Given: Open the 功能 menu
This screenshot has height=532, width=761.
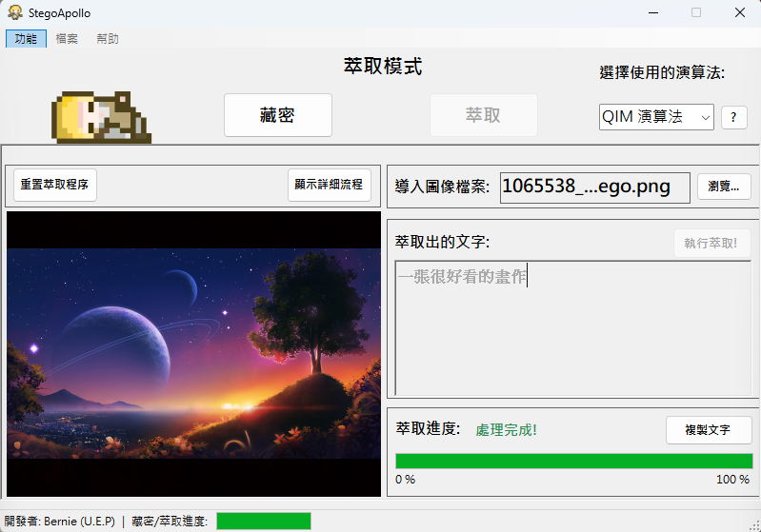Looking at the screenshot, I should [x=26, y=39].
